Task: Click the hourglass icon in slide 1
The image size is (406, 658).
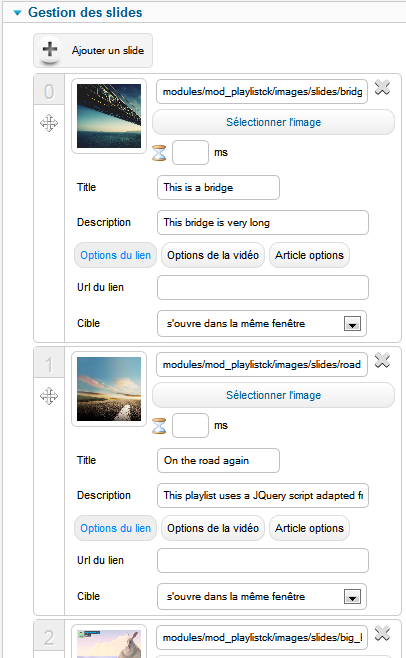Action: coord(159,426)
